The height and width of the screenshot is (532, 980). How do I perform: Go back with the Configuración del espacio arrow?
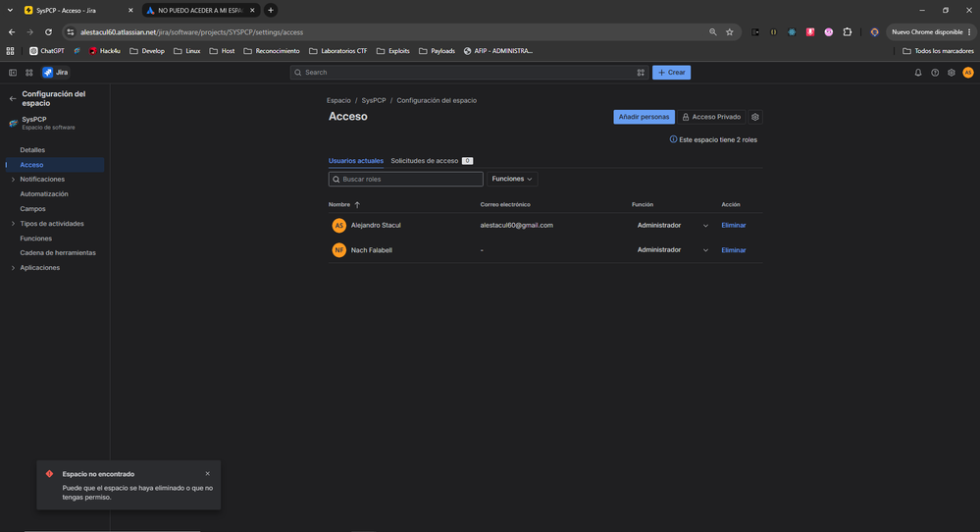point(13,99)
